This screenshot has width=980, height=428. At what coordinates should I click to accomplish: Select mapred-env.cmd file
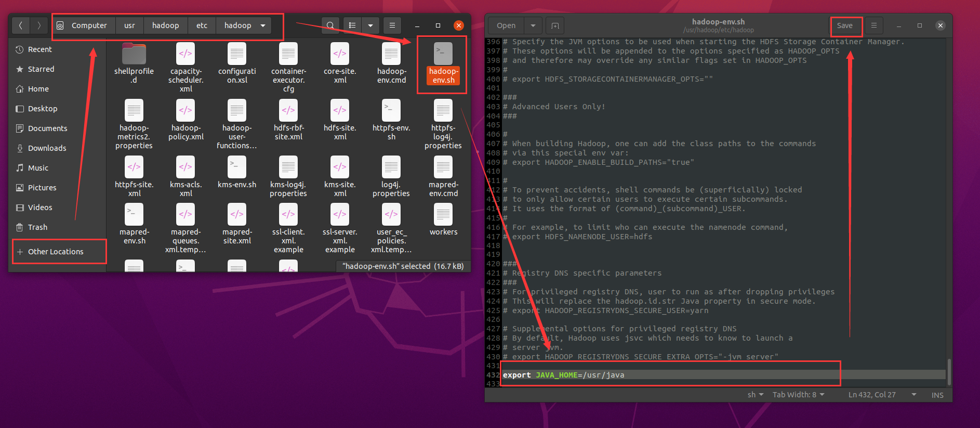[x=443, y=177]
